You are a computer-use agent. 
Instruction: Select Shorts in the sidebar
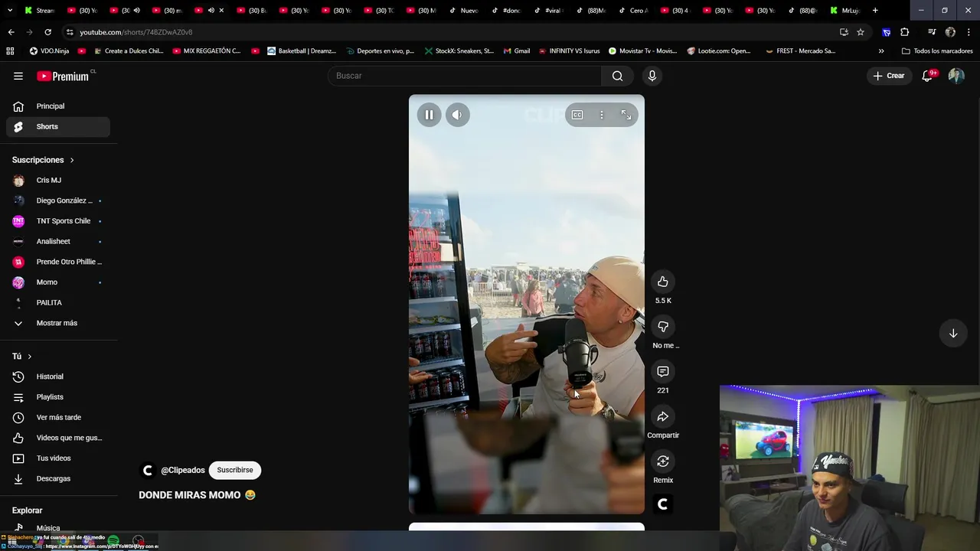[58, 126]
